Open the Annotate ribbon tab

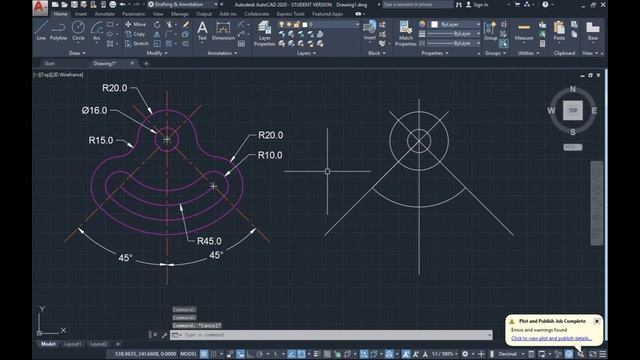(x=104, y=14)
